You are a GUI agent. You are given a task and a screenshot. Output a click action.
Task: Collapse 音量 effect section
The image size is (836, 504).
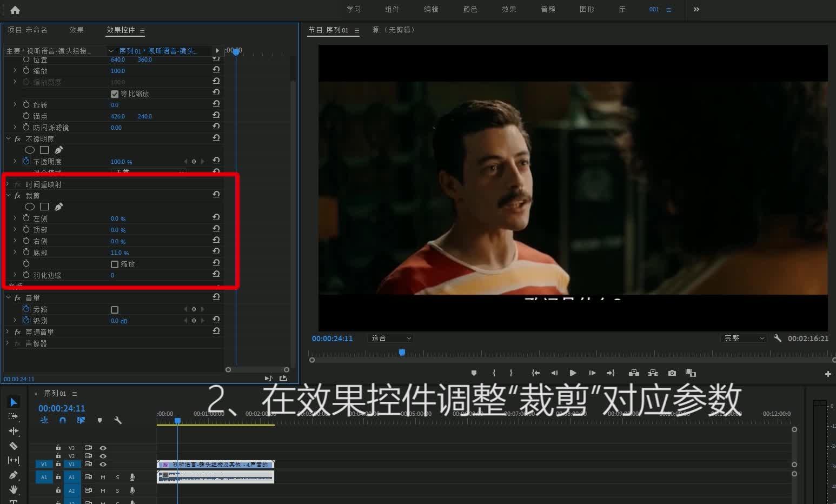pos(8,297)
